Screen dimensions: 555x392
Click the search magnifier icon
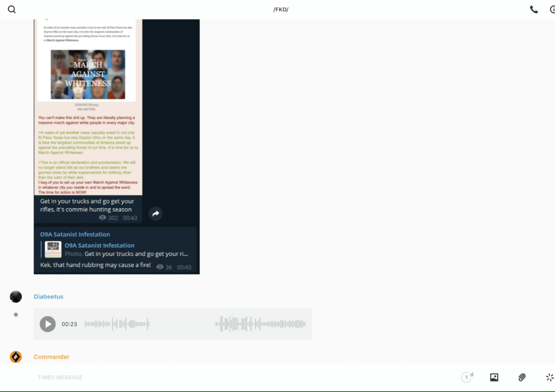(12, 10)
